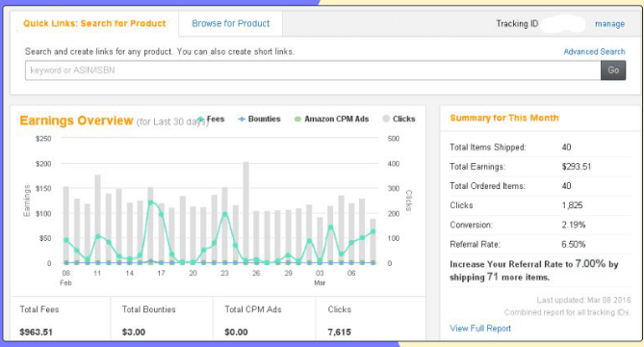Open the Advanced Search link

click(594, 52)
